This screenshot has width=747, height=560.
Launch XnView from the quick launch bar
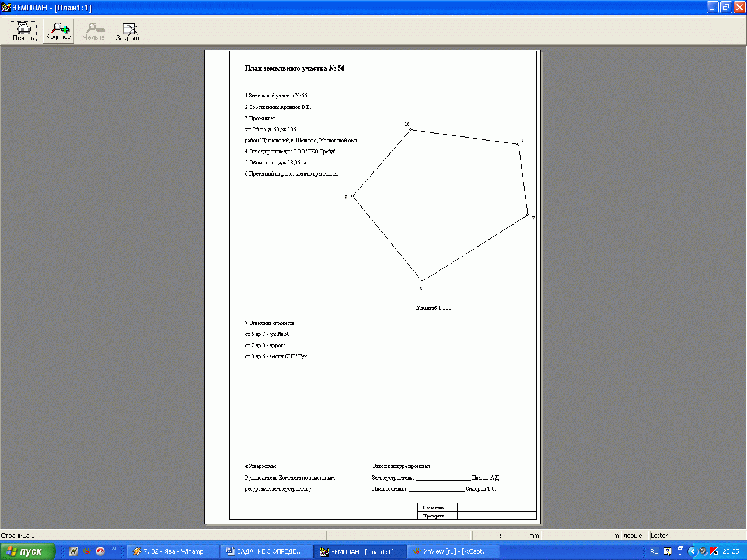(87, 551)
